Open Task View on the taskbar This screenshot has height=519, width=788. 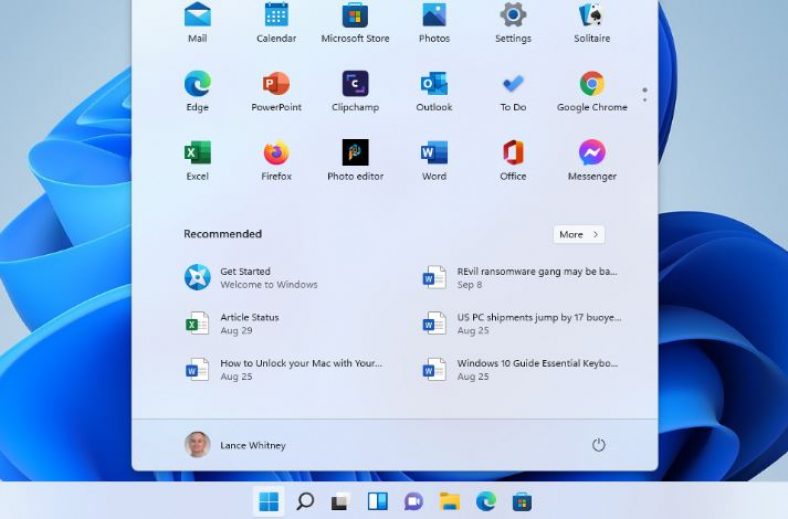pos(341,501)
